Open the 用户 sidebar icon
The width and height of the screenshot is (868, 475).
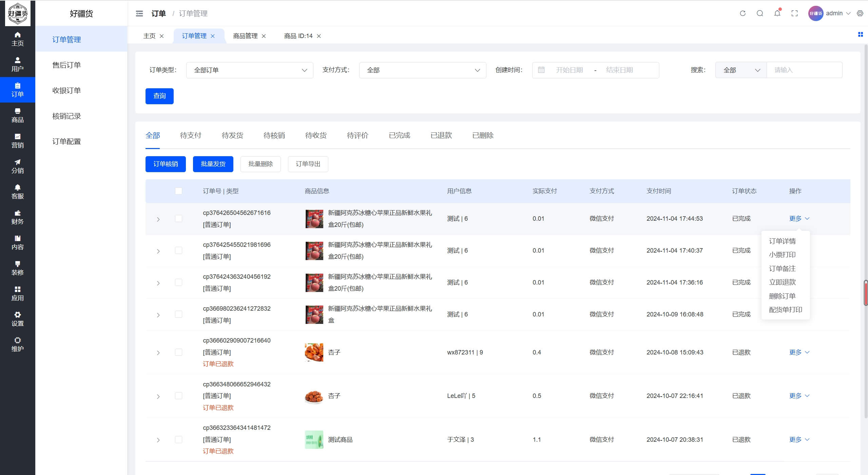17,64
